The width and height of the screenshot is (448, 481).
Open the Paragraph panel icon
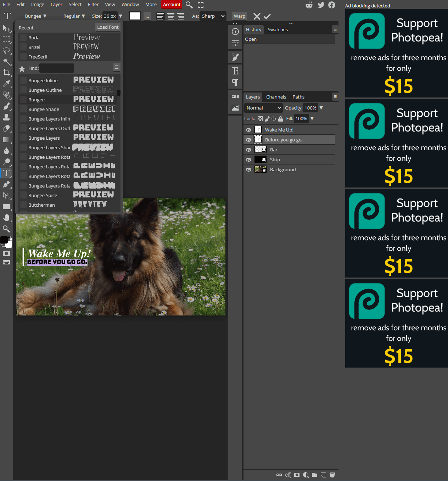click(x=235, y=82)
